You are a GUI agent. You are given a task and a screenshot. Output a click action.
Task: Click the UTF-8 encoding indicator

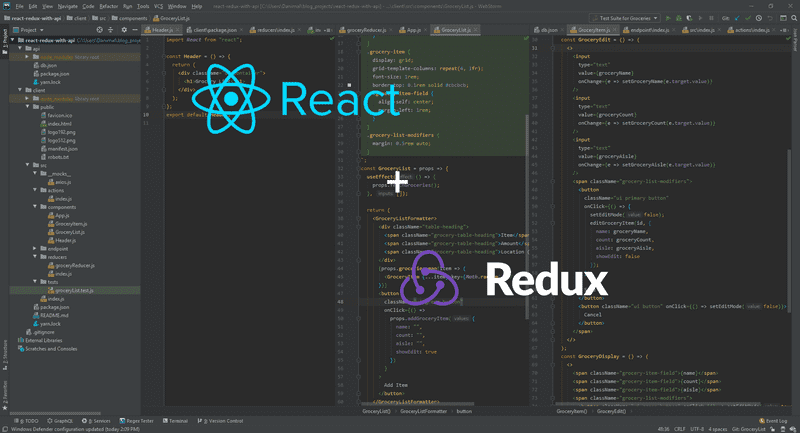coord(697,429)
